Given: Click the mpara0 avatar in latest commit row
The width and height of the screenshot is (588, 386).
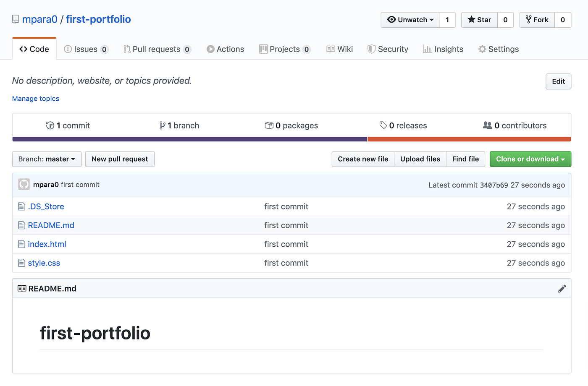Looking at the screenshot, I should (x=24, y=184).
